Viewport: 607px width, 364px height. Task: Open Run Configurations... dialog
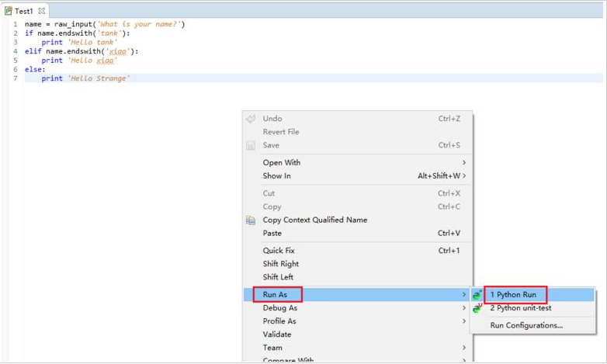pos(526,325)
